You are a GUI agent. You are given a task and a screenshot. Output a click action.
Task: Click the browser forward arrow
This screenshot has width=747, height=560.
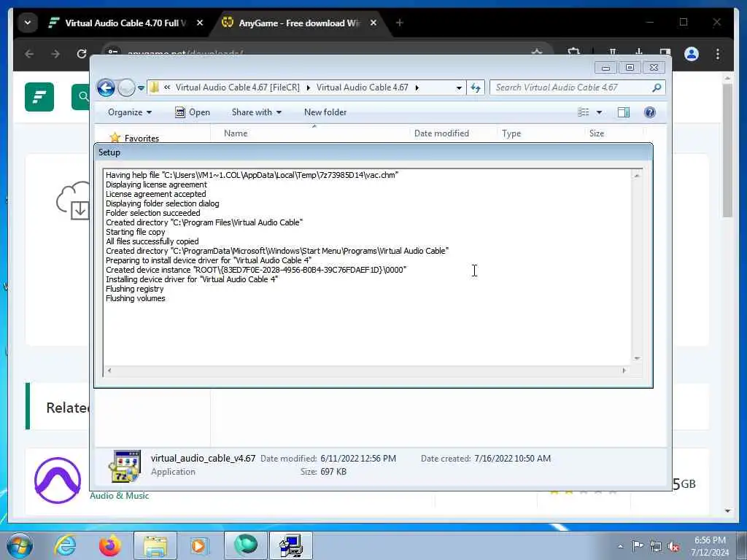(55, 54)
